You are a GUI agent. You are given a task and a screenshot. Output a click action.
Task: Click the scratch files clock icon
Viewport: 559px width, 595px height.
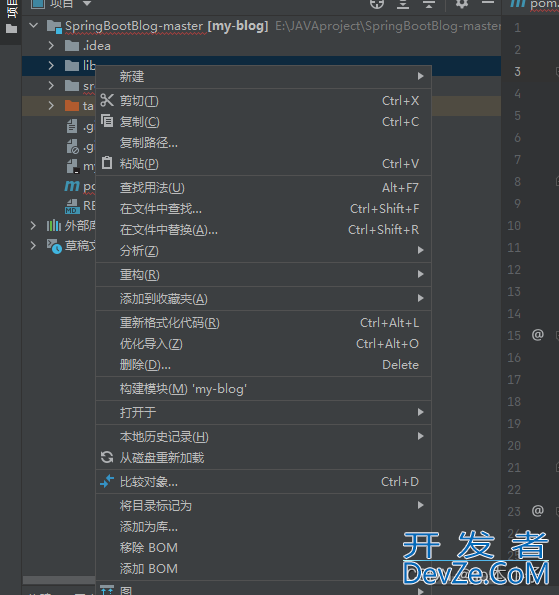coord(54,246)
